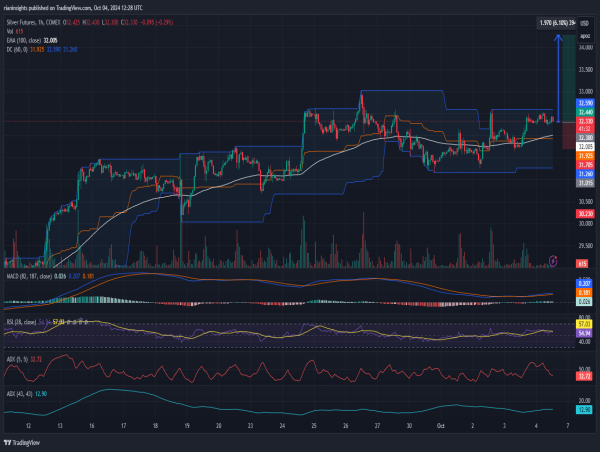The width and height of the screenshot is (600, 452).
Task: Click the red 615 volume scale label
Action: coord(582,264)
